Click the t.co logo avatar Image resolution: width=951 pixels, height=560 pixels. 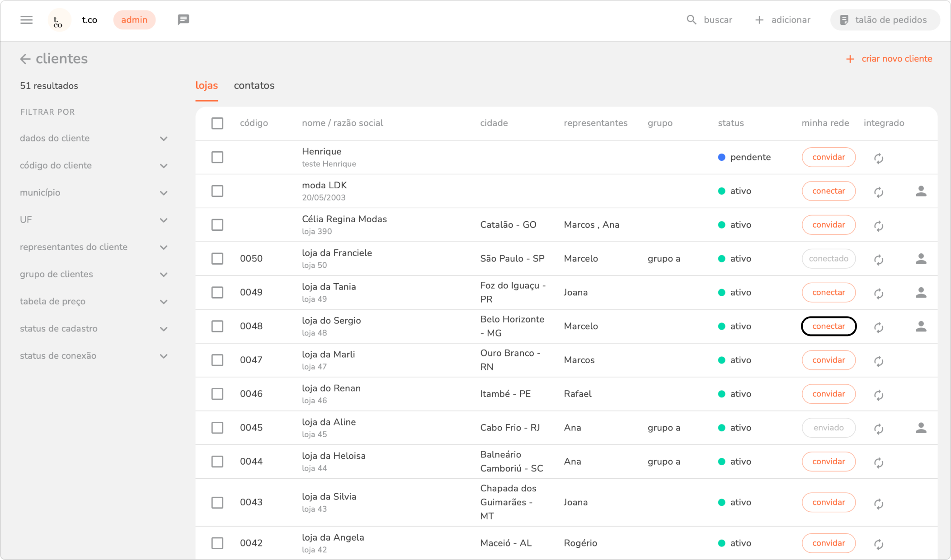tap(59, 20)
